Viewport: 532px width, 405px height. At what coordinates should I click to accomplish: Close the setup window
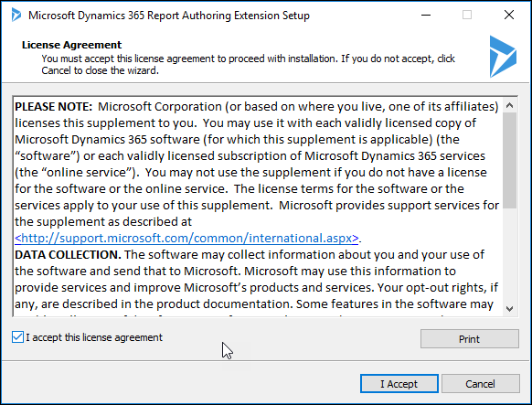coord(509,15)
